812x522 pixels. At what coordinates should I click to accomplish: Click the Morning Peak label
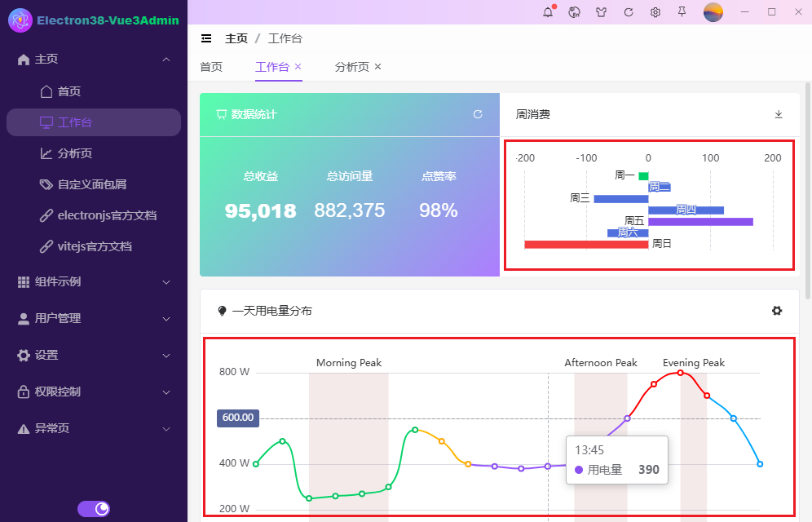(349, 363)
